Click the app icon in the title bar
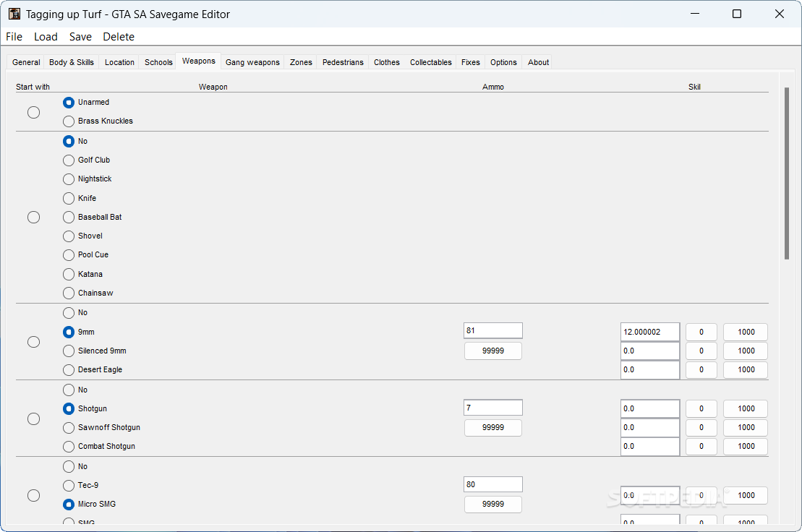This screenshot has width=802, height=532. [14, 14]
